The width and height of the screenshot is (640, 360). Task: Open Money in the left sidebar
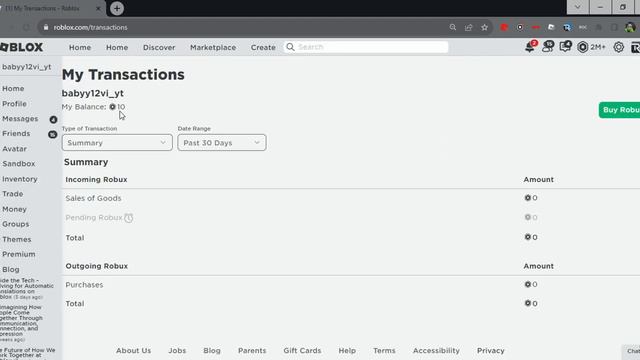pos(14,209)
